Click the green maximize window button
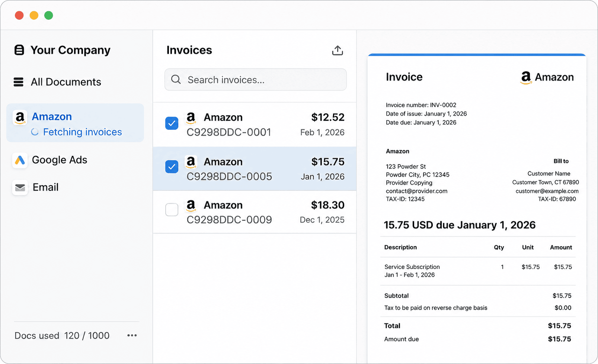598x364 pixels. tap(49, 15)
